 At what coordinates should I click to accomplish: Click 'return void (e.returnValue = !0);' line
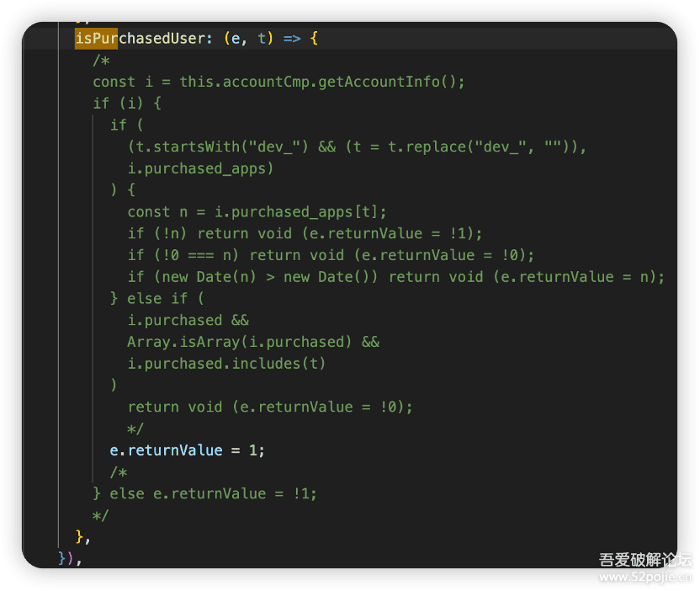click(x=270, y=407)
